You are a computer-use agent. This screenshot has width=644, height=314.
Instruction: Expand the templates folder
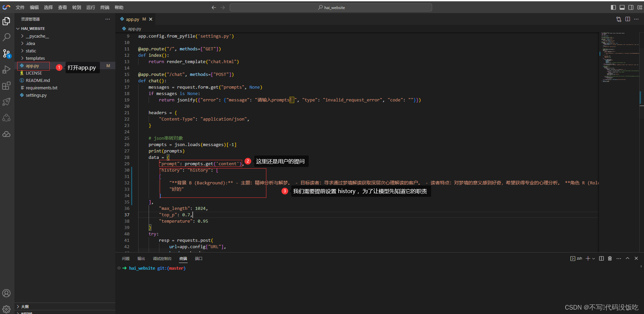coord(35,58)
